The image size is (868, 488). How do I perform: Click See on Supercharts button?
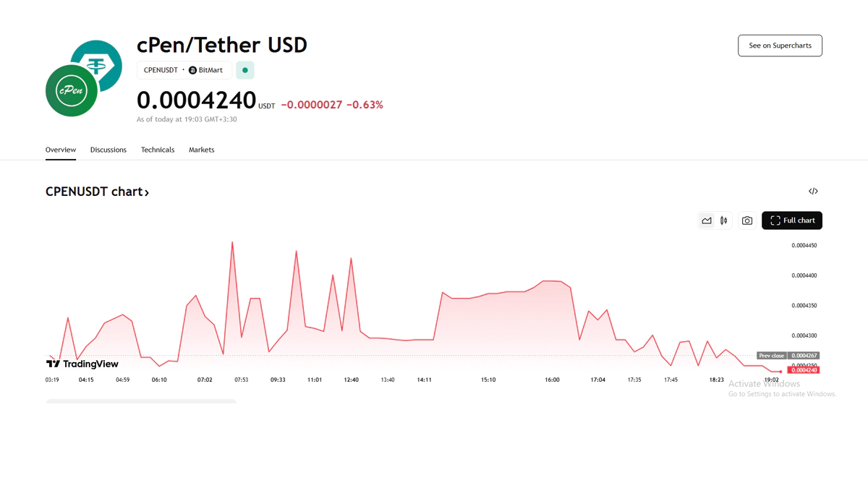click(x=780, y=46)
